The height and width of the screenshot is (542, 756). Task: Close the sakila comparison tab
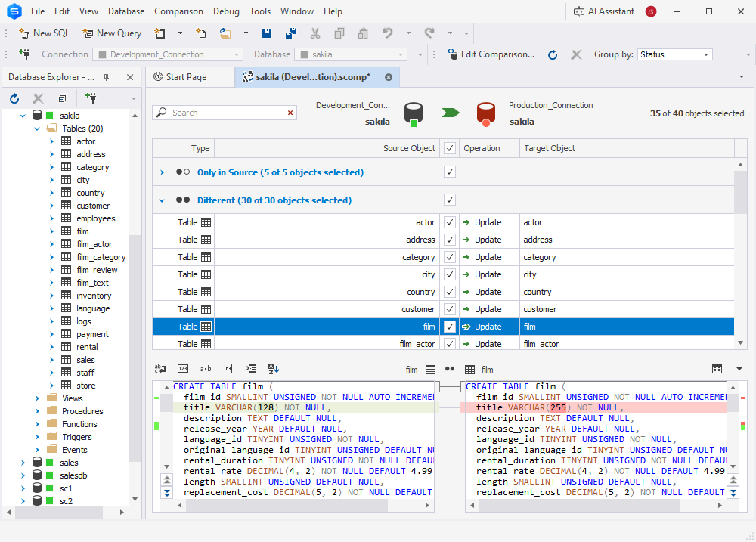click(389, 77)
